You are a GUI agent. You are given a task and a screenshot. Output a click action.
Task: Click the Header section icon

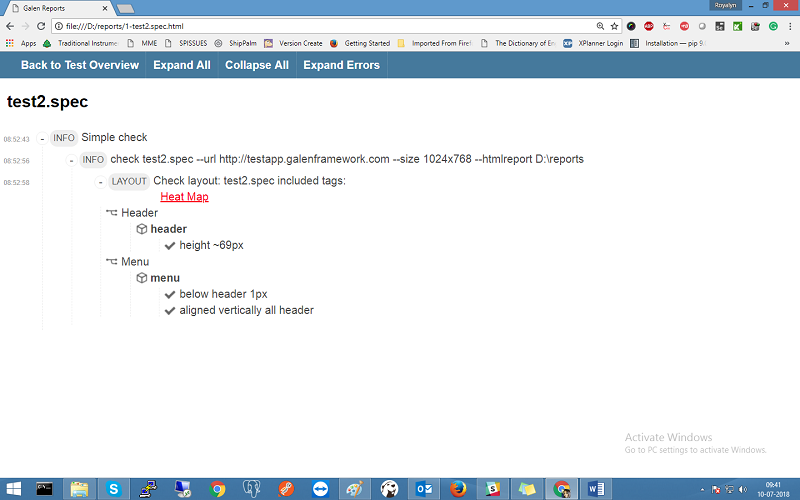click(112, 213)
